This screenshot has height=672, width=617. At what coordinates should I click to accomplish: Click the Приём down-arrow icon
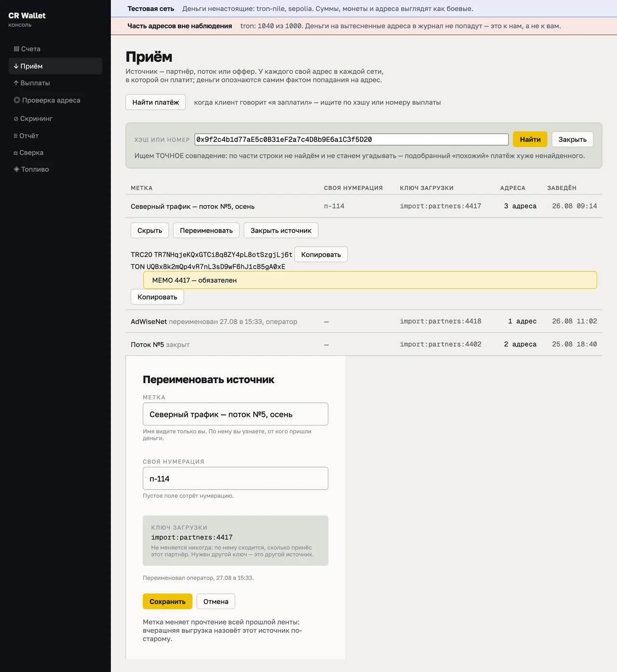point(16,66)
